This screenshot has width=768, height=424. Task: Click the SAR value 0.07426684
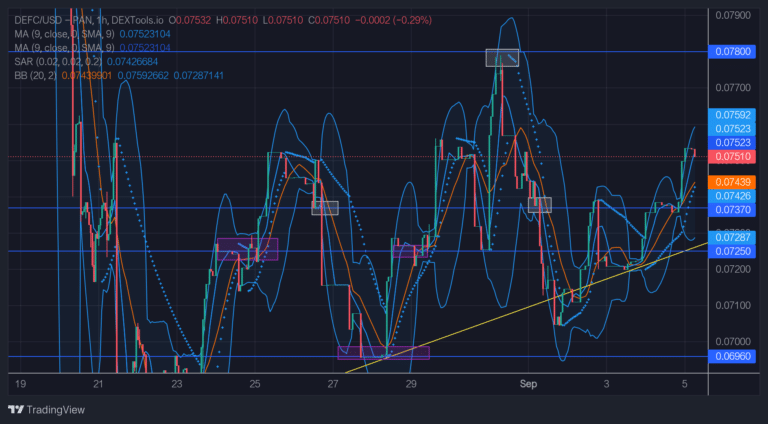click(132, 61)
